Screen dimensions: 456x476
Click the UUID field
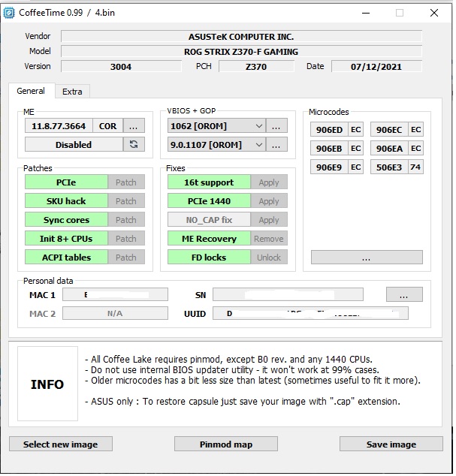point(310,313)
